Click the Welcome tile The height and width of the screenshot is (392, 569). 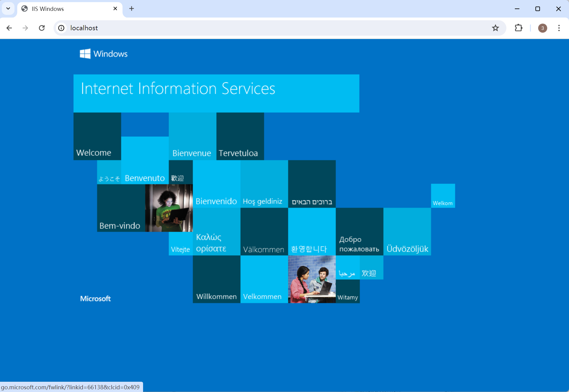97,136
